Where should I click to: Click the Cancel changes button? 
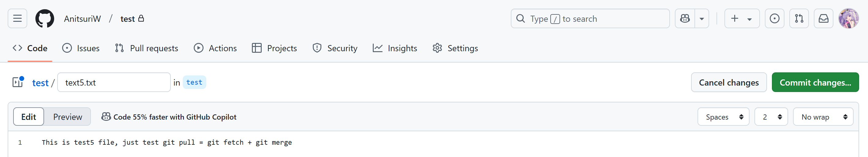(x=728, y=82)
